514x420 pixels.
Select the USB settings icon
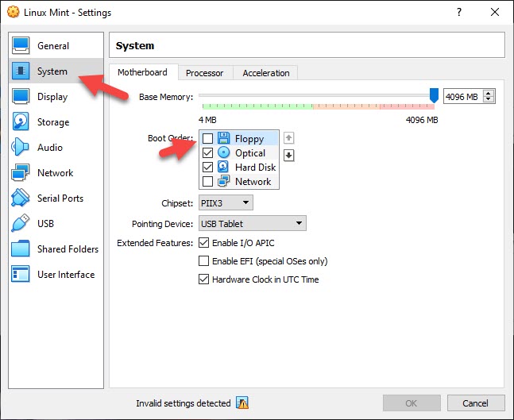[21, 224]
